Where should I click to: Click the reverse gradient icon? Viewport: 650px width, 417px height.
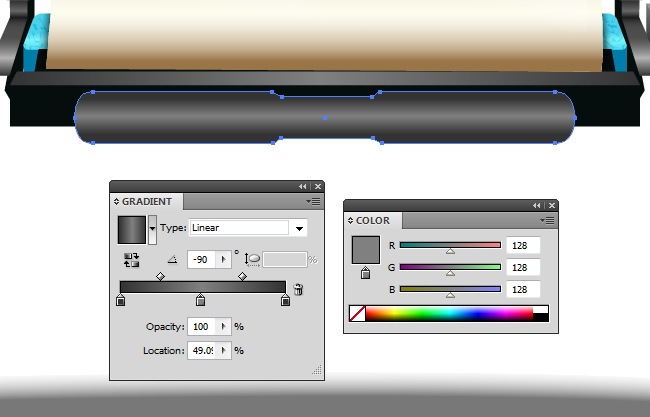131,260
